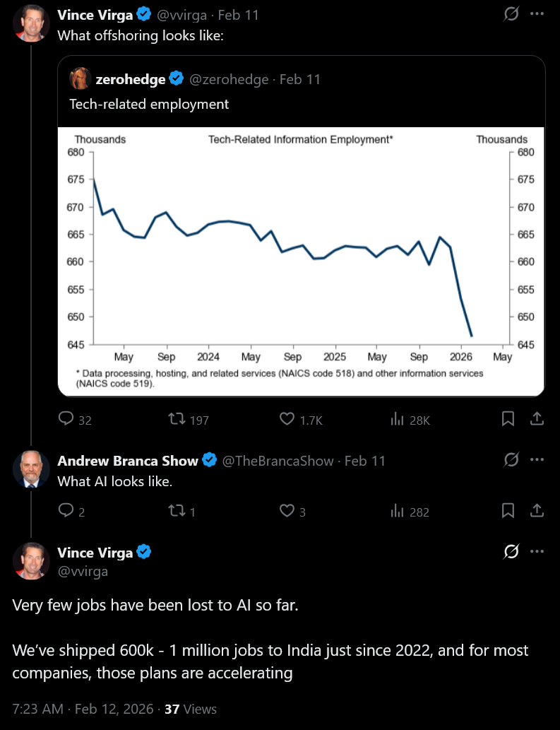
Task: Open more menu on Andrew Branca tweet
Action: click(537, 459)
